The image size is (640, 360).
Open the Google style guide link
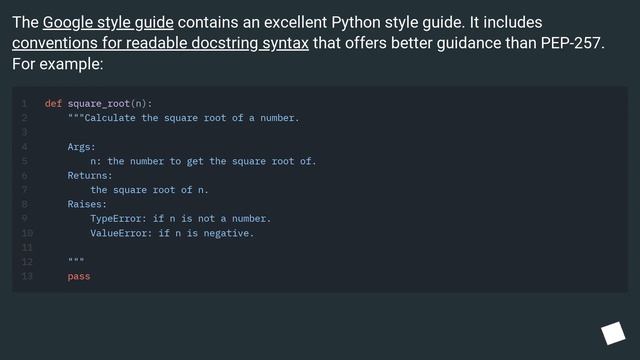pos(108,22)
